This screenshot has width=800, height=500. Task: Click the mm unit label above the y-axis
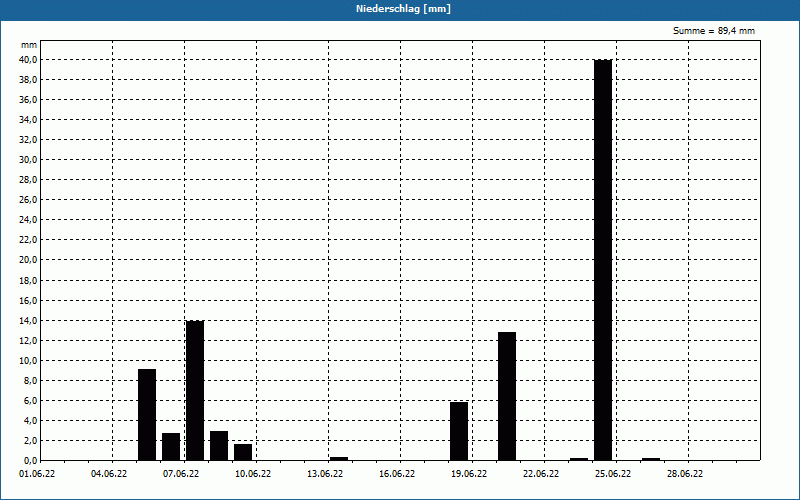tap(29, 45)
